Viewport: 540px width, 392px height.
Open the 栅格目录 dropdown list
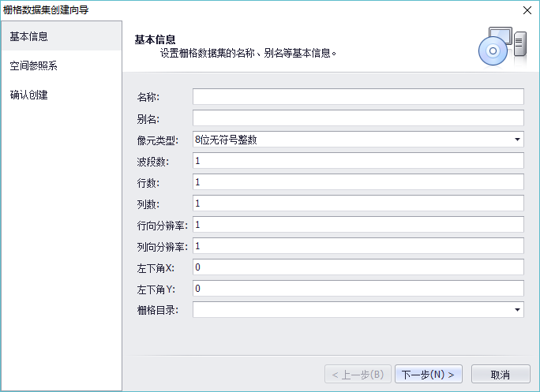click(x=517, y=310)
